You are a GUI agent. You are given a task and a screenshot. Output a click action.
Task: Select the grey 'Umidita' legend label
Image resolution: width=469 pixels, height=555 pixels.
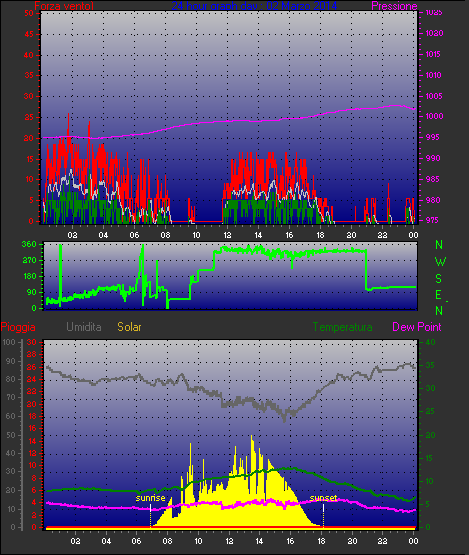[x=84, y=327]
